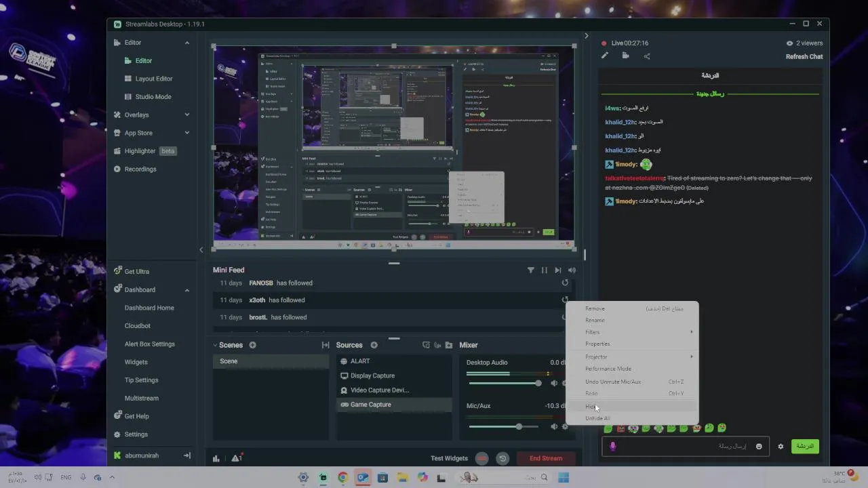Open the chat settings gear icon

(781, 447)
